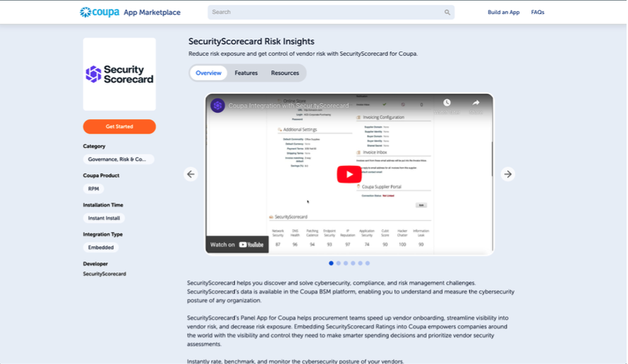Switch to the Resources tab
This screenshot has width=628, height=364.
pyautogui.click(x=285, y=73)
